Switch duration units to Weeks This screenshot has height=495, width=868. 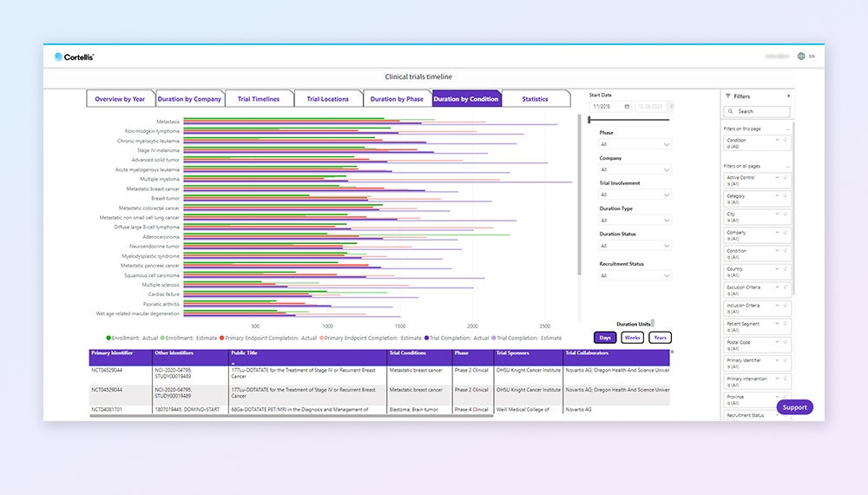pyautogui.click(x=633, y=338)
